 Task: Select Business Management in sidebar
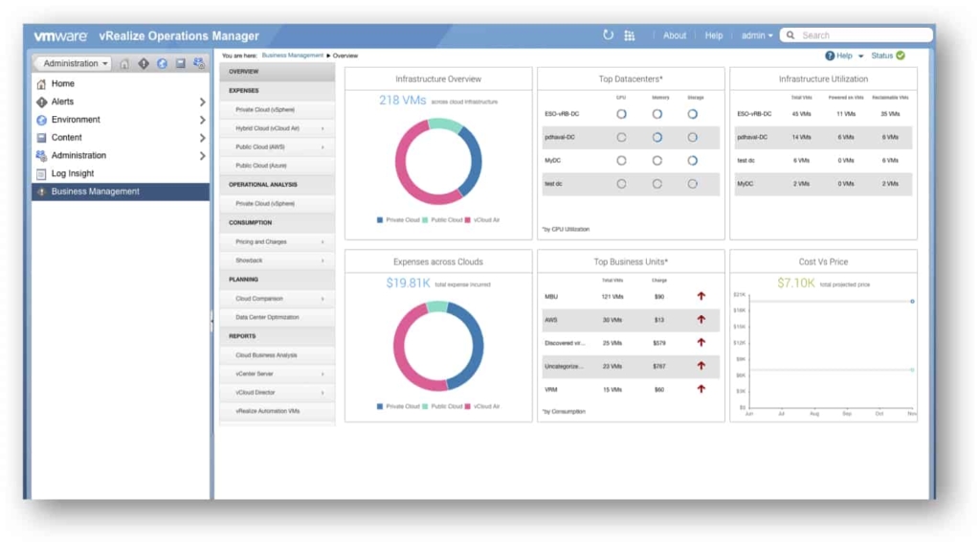(120, 192)
